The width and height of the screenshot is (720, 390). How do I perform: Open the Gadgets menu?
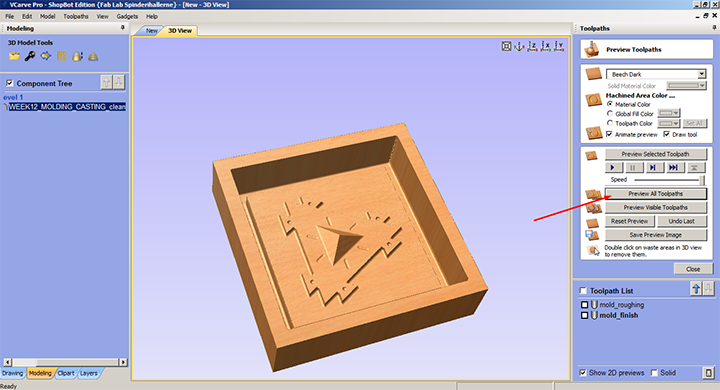(x=127, y=17)
